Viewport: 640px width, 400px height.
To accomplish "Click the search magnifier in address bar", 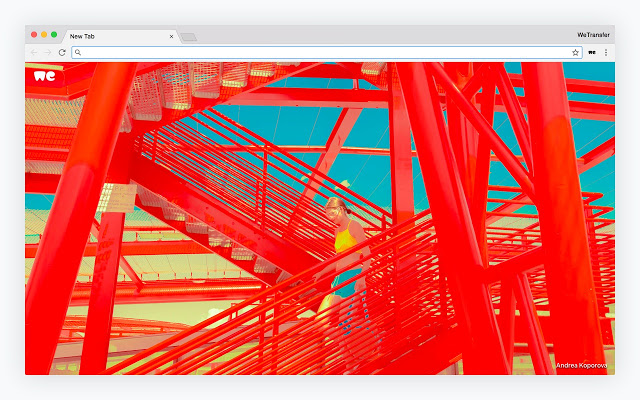I will (78, 52).
